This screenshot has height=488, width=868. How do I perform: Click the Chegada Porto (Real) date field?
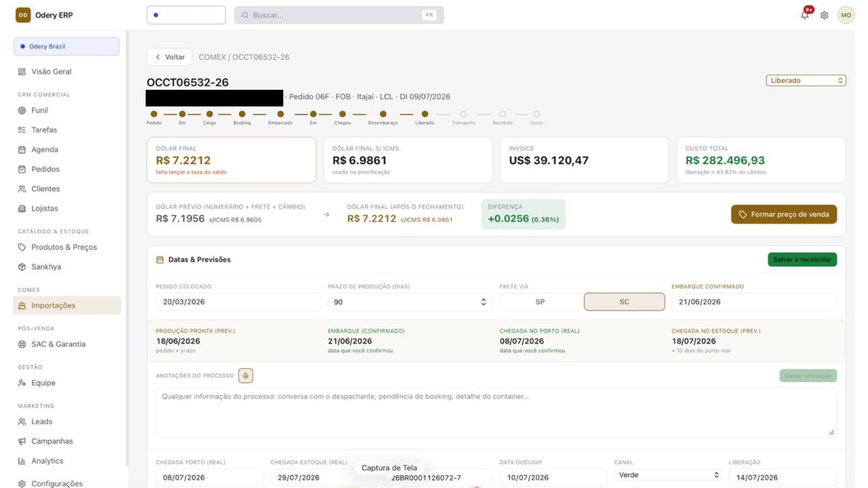coord(210,478)
